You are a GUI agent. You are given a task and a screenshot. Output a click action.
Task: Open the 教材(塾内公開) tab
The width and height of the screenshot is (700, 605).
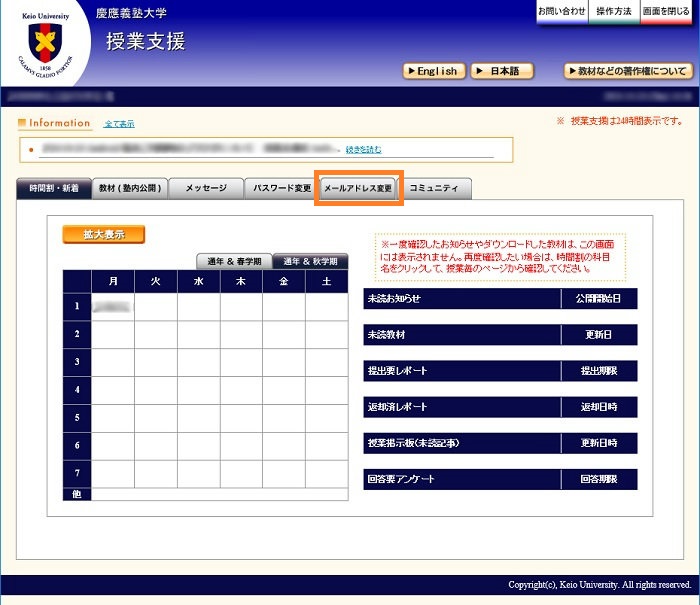129,189
